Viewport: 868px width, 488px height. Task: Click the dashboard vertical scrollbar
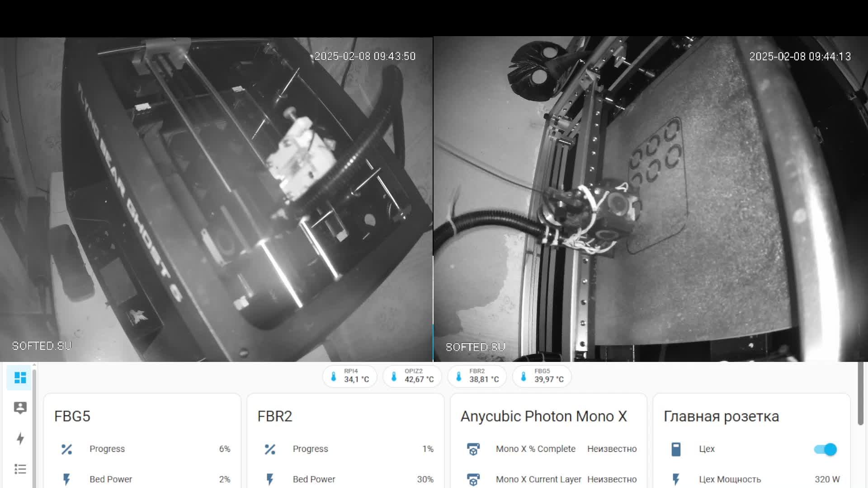(860, 394)
